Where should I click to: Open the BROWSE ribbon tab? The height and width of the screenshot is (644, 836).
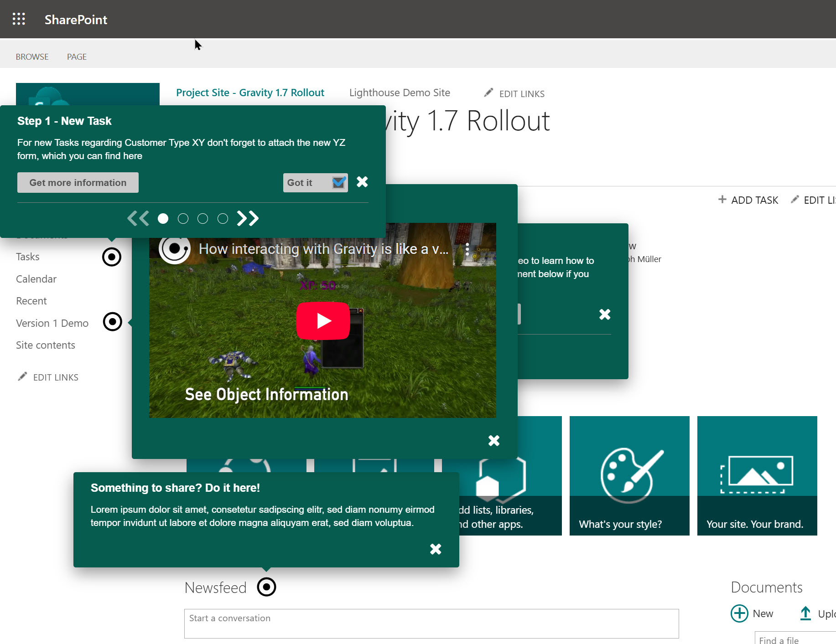(32, 57)
